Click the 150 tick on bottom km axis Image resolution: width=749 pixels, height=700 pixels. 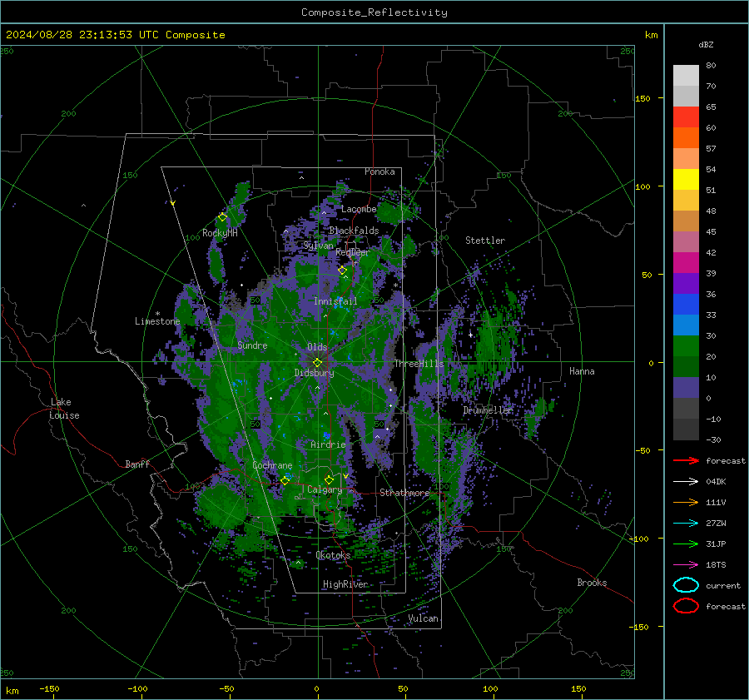point(578,688)
